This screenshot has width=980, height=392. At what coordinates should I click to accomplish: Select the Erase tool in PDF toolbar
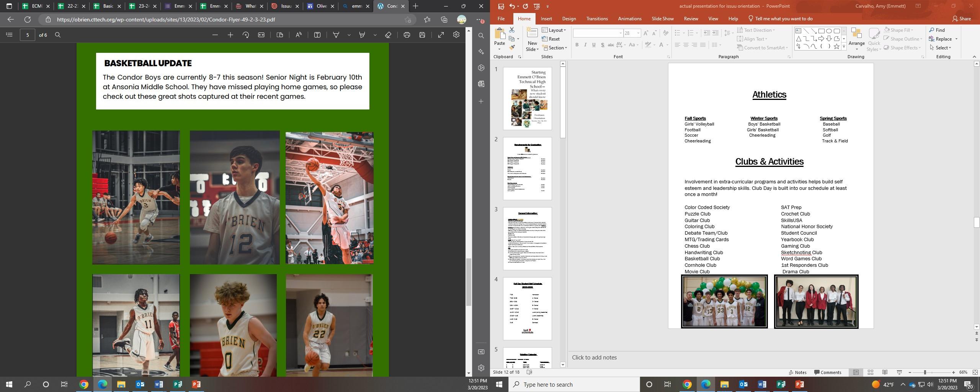tap(388, 35)
